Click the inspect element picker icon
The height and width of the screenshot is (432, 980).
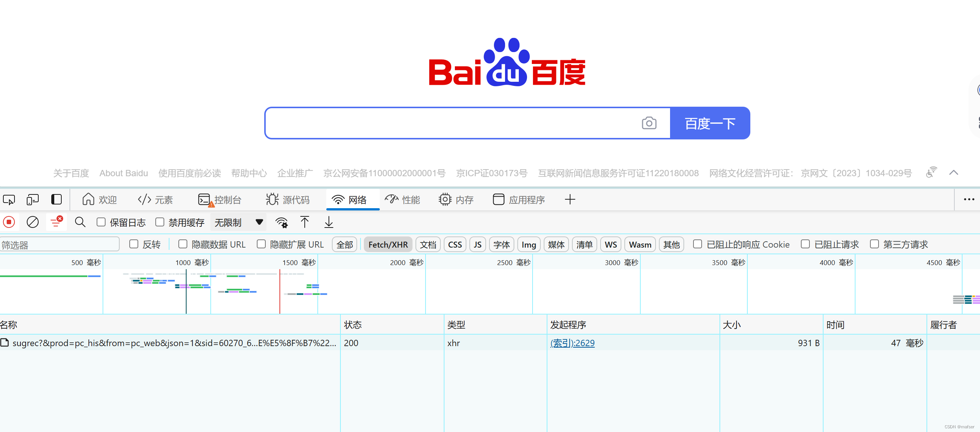click(x=9, y=199)
